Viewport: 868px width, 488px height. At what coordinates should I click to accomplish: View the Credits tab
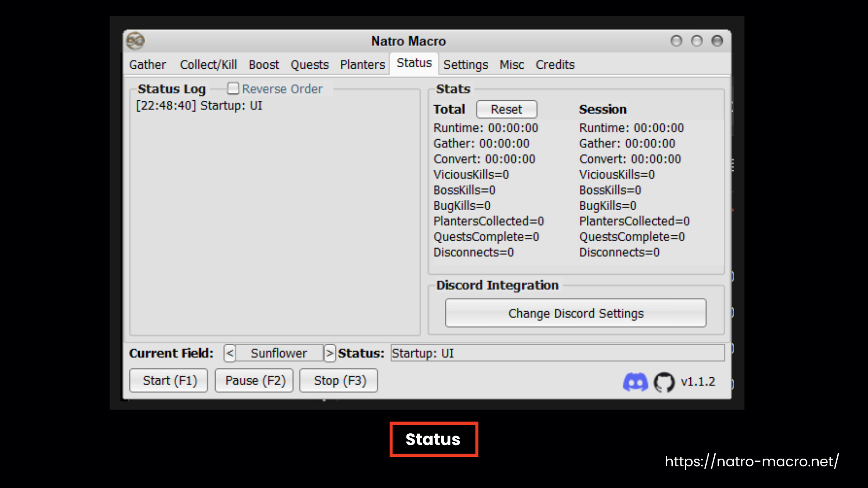point(555,65)
